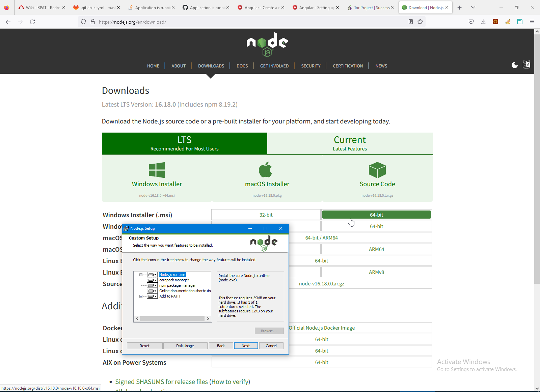Select corepack manager in the feature tree
Screen dimensions: 540x392
[x=174, y=280]
